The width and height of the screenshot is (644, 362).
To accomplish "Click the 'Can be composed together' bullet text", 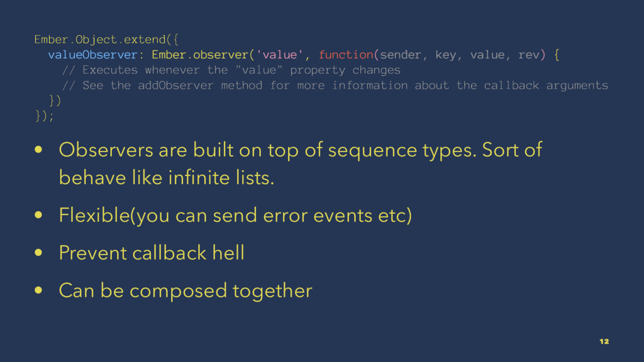I will click(185, 290).
